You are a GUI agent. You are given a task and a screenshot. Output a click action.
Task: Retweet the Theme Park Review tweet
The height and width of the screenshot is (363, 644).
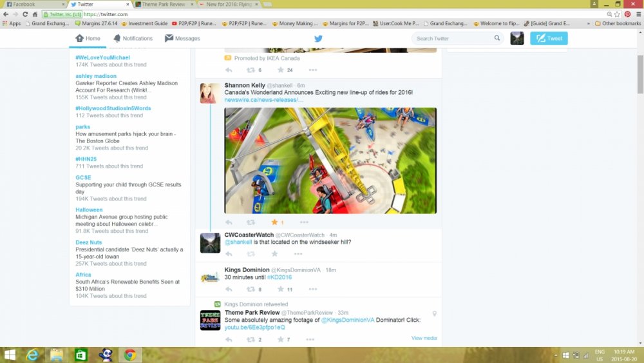251,340
